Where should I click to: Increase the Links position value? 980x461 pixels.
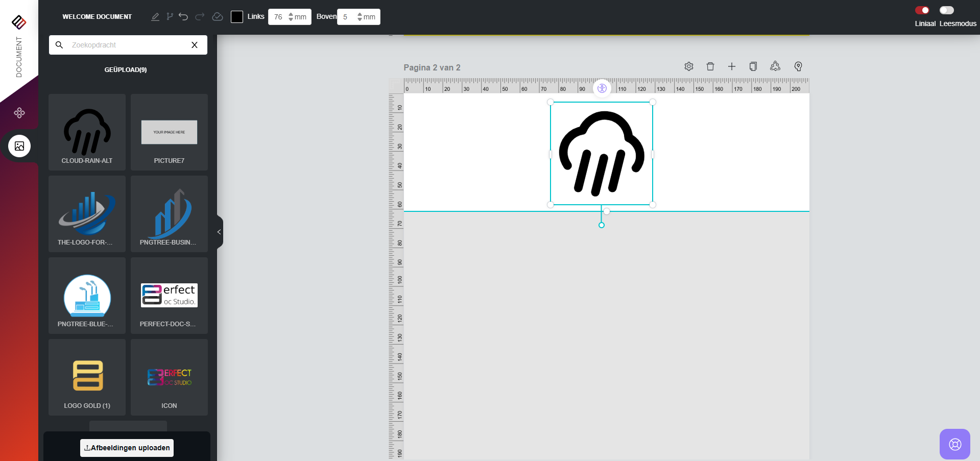pyautogui.click(x=291, y=14)
